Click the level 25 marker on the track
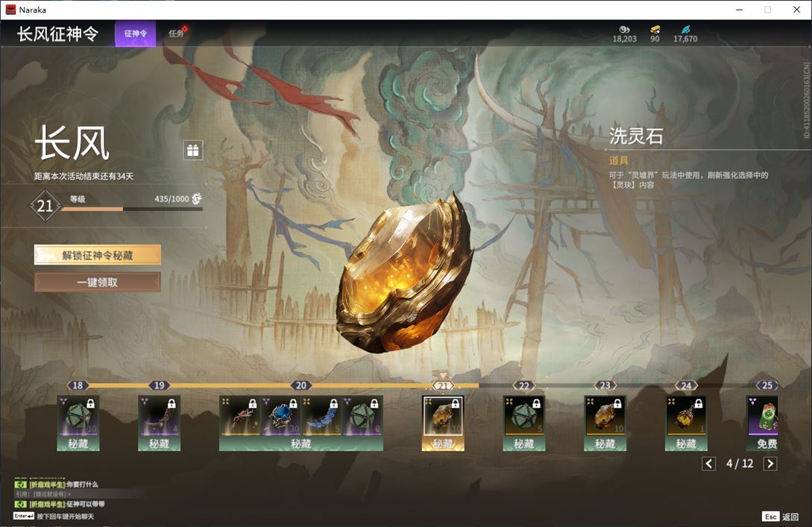The height and width of the screenshot is (527, 812). point(767,385)
